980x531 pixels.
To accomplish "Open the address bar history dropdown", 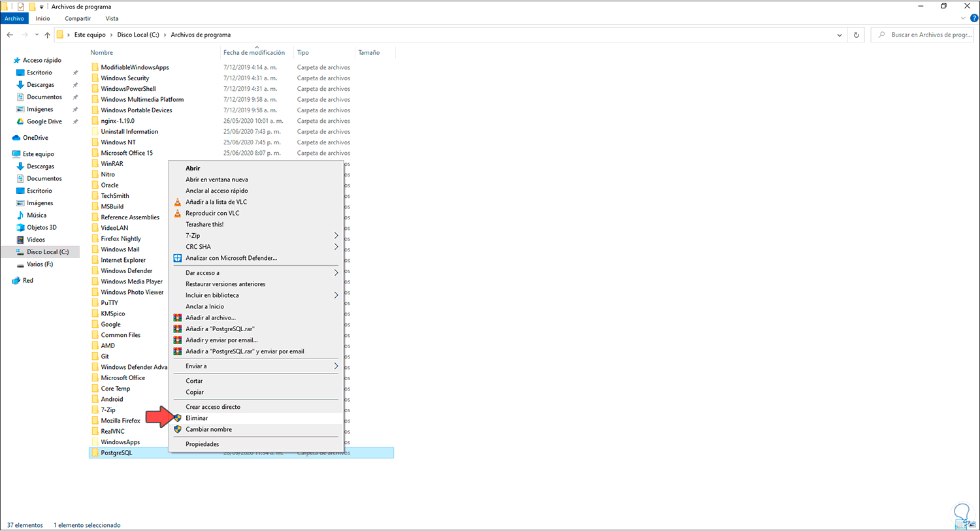I will [840, 35].
